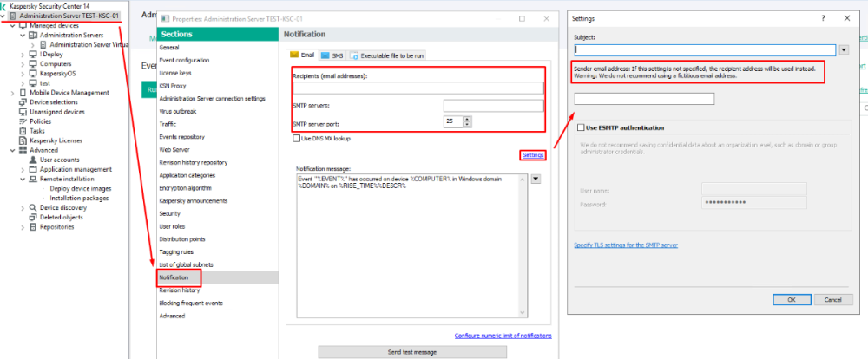Click the Device discovery magnifier icon

33,207
